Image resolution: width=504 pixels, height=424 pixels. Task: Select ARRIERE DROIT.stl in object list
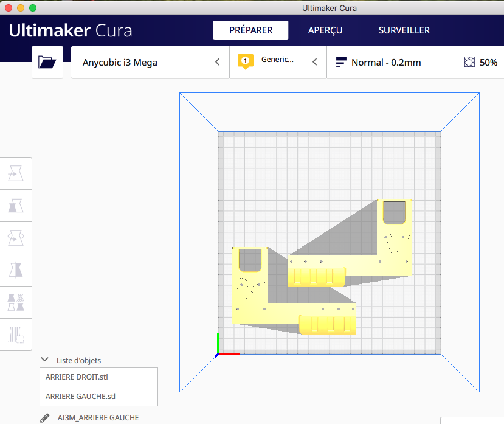98,377
